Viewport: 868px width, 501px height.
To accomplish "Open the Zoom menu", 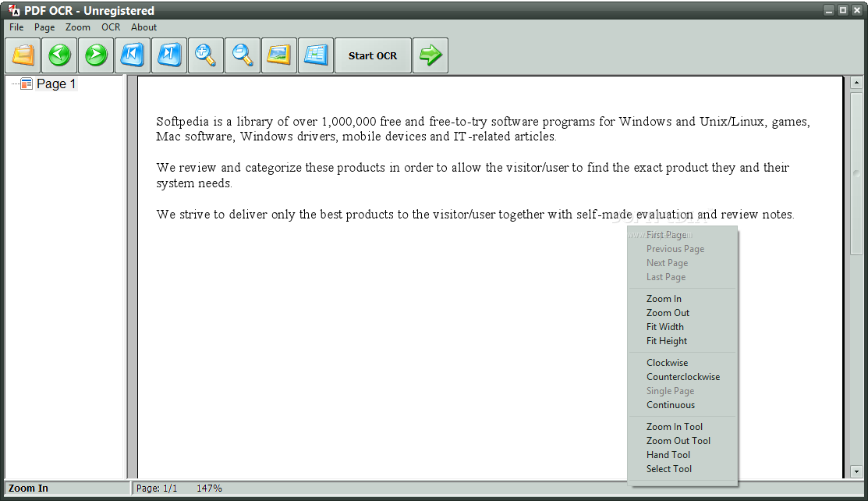I will point(77,27).
